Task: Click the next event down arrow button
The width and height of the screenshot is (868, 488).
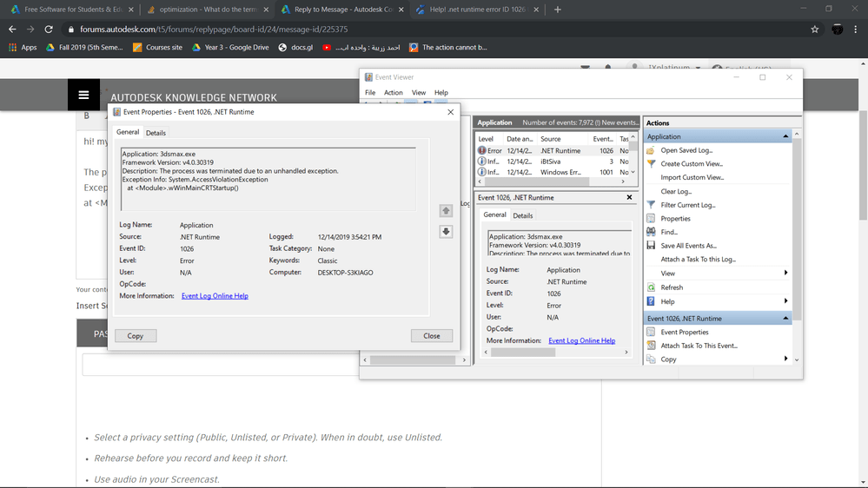Action: tap(446, 232)
